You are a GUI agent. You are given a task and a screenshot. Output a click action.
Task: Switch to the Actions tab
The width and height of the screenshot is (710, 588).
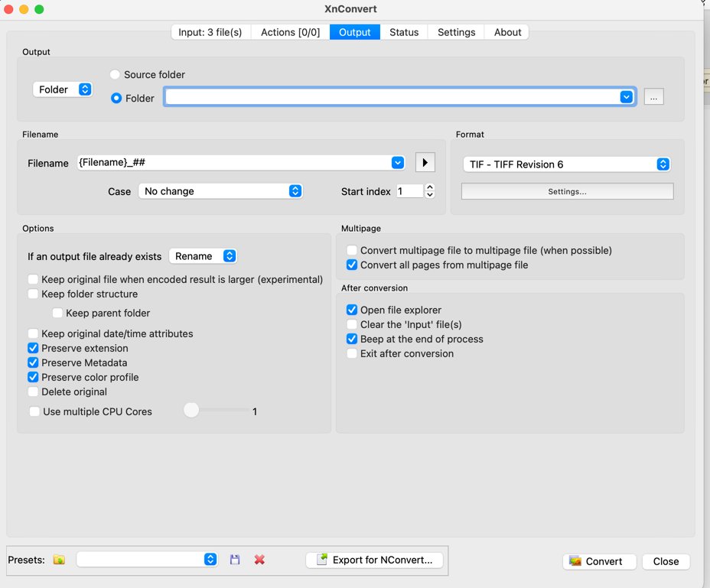tap(290, 32)
